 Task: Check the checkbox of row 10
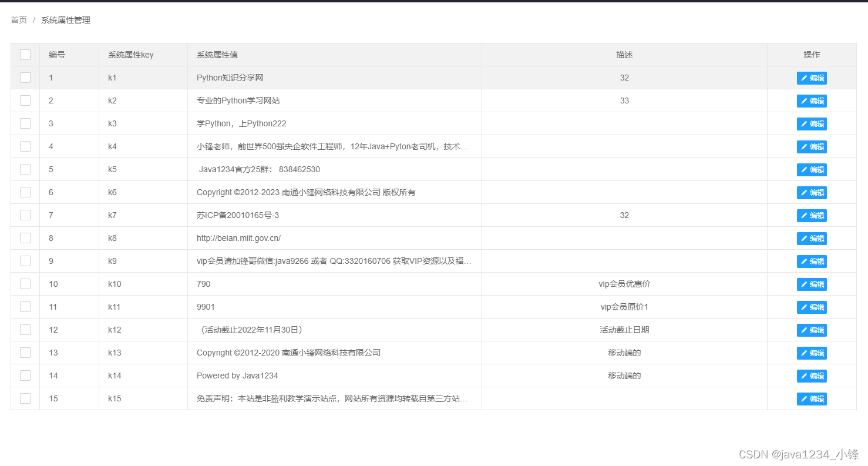click(25, 284)
